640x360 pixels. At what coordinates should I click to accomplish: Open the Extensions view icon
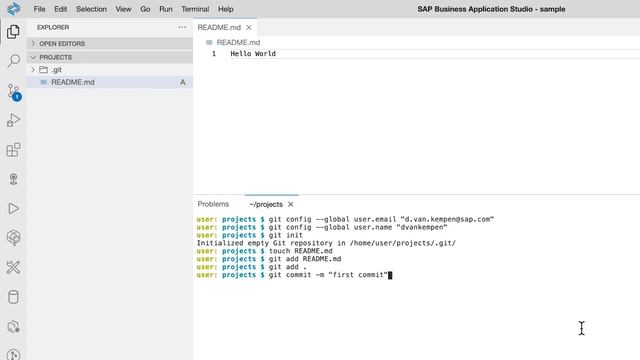13,150
